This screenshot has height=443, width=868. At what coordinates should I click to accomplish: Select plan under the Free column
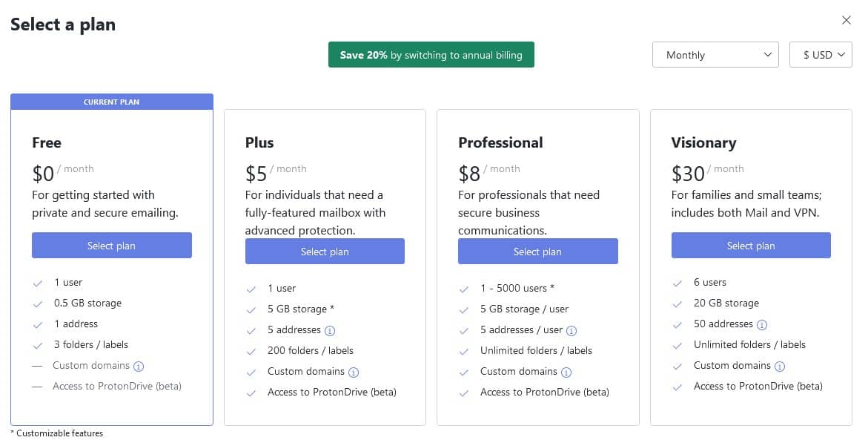112,245
